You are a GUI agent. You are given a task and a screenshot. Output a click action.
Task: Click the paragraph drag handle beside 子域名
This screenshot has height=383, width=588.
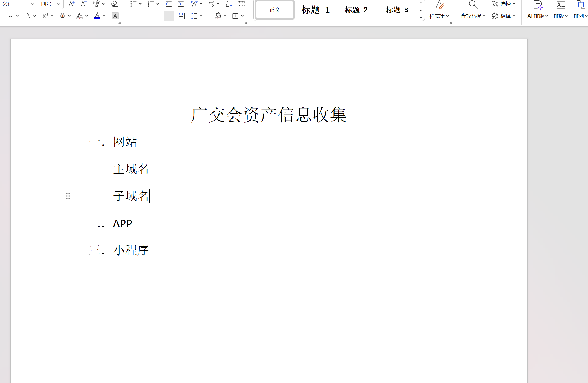tap(68, 196)
